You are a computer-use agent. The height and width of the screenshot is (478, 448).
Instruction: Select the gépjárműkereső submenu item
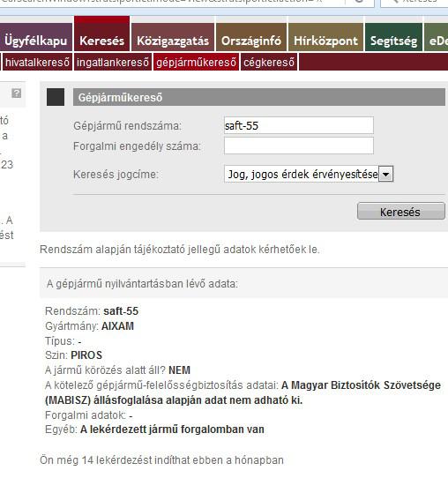[x=196, y=63]
